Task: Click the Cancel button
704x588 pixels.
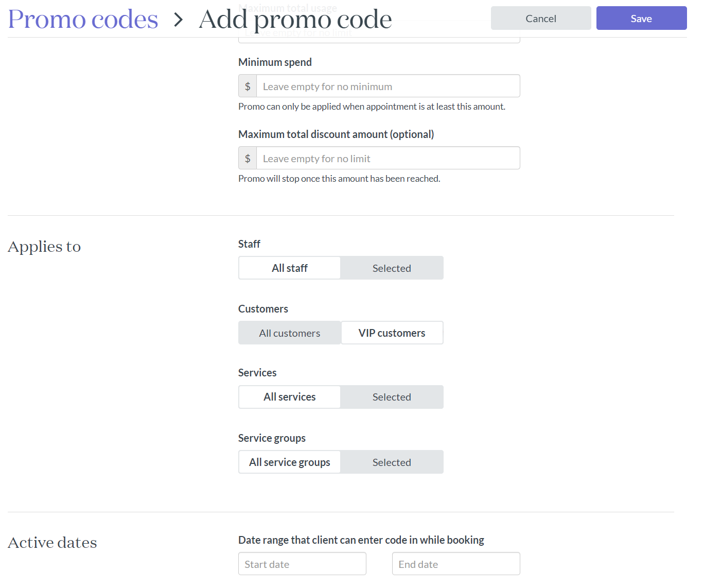Action: (540, 18)
